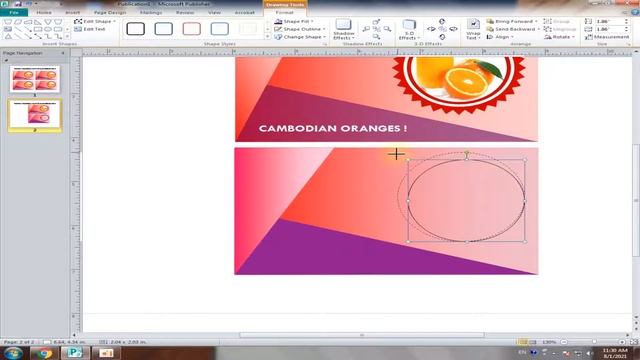Click the Edit Text icon
Image resolution: width=640 pixels, height=360 pixels.
click(x=78, y=29)
